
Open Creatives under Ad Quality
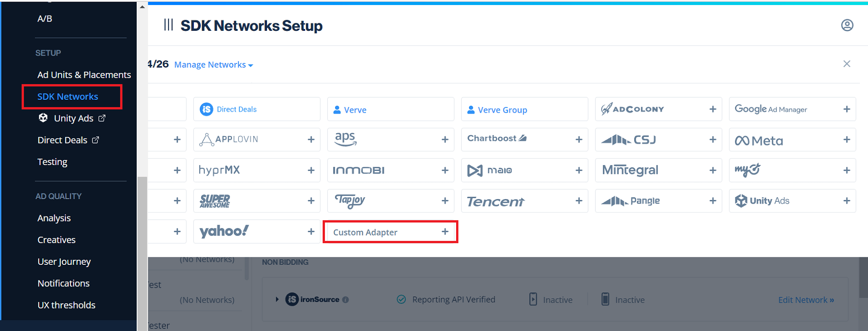[57, 240]
